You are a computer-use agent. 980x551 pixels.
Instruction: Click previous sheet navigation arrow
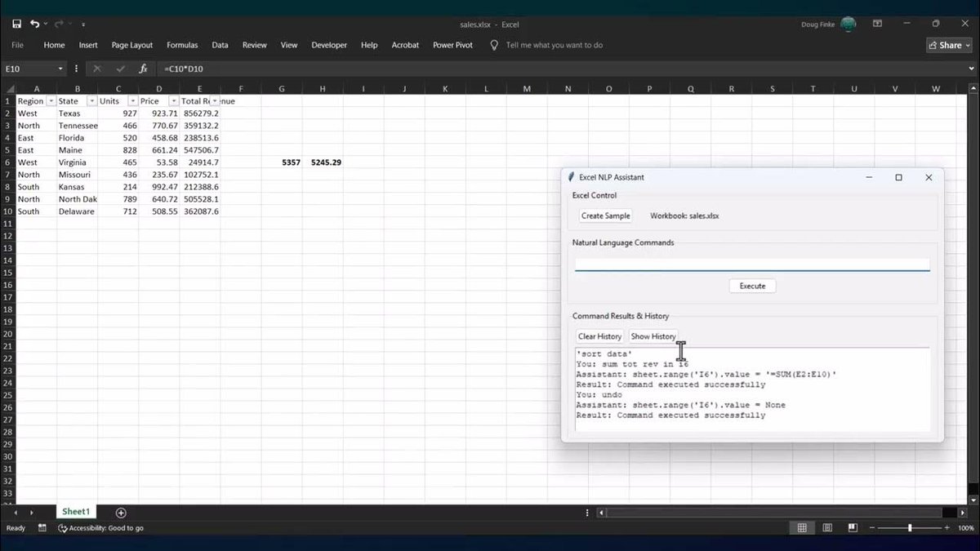(16, 513)
